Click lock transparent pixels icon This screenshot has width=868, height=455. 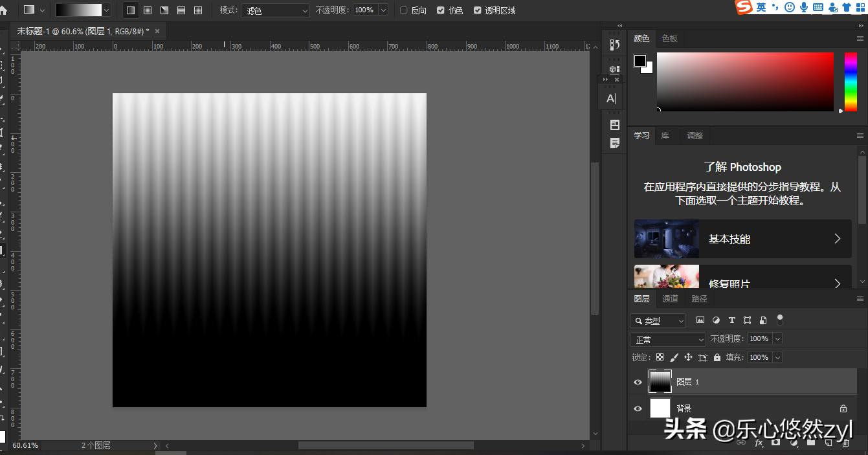point(660,357)
